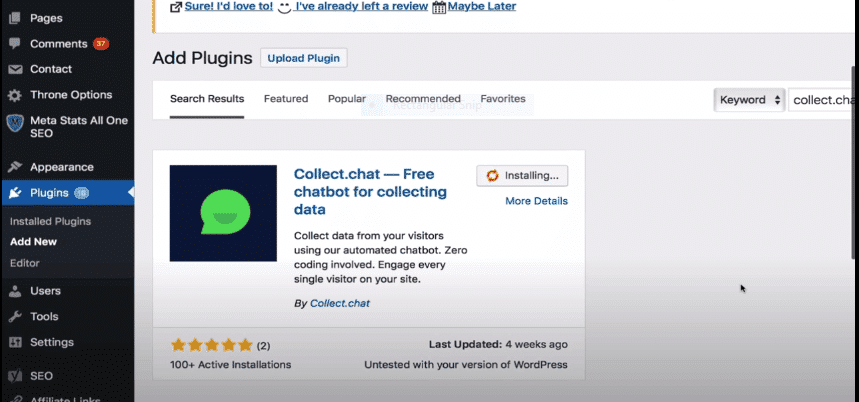
Task: Click 'I've already left a review' link
Action: [x=362, y=7]
